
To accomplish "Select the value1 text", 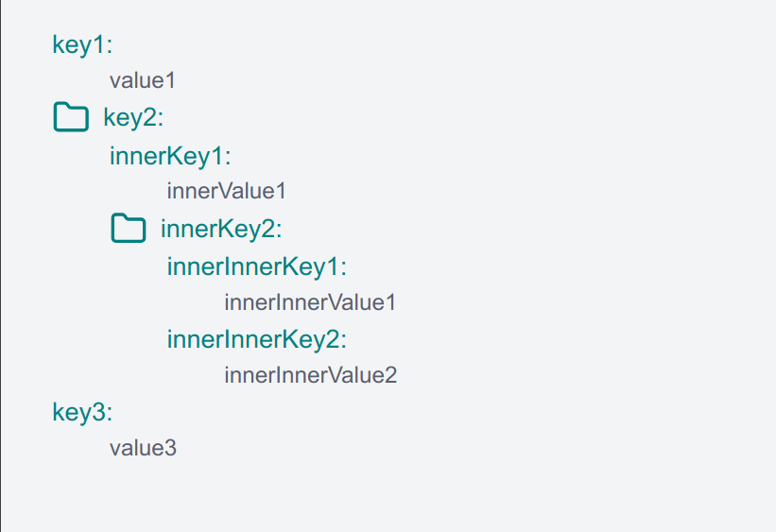I will 143,80.
